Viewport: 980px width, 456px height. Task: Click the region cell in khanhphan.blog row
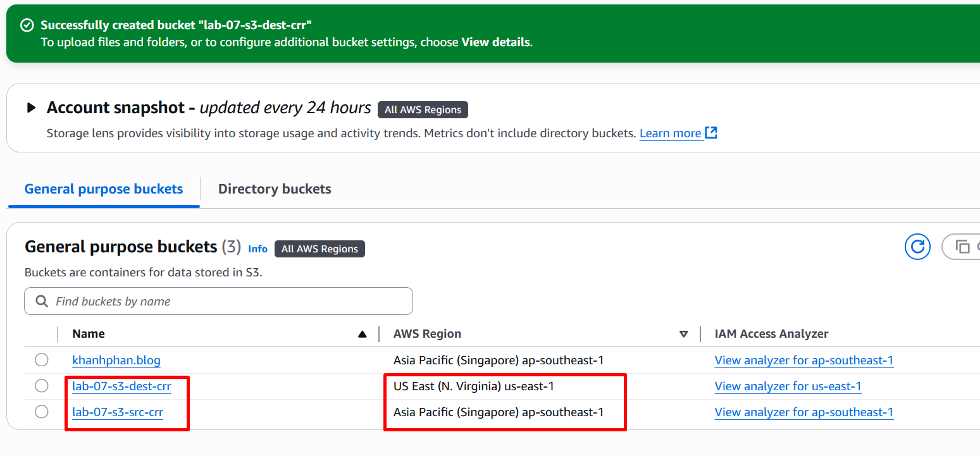coord(499,360)
